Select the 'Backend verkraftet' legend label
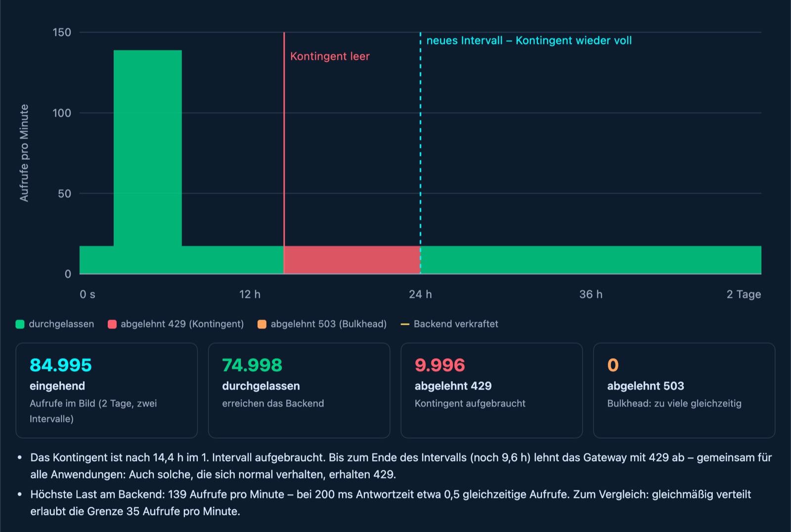The width and height of the screenshot is (791, 532). (x=456, y=324)
